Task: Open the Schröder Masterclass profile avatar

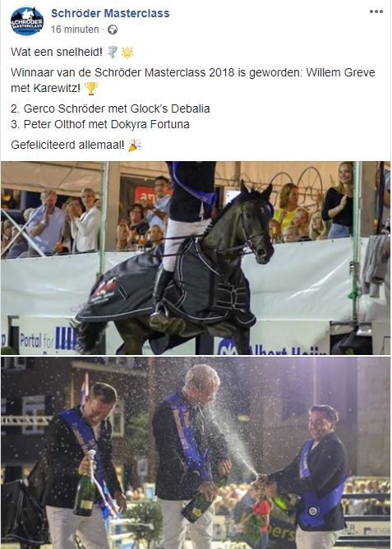Action: 27,21
